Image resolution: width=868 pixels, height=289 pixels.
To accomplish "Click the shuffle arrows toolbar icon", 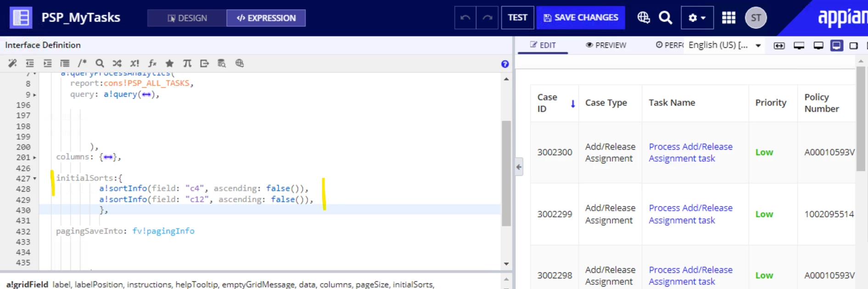I will 117,63.
